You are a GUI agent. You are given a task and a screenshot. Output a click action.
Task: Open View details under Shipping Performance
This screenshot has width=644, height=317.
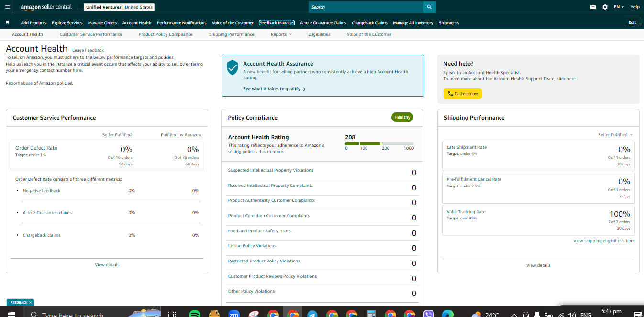point(538,265)
